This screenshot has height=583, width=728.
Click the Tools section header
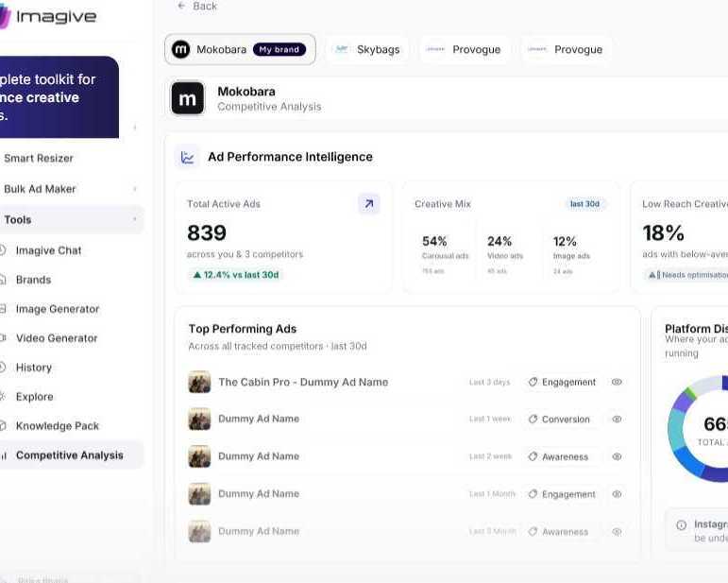pyautogui.click(x=71, y=220)
